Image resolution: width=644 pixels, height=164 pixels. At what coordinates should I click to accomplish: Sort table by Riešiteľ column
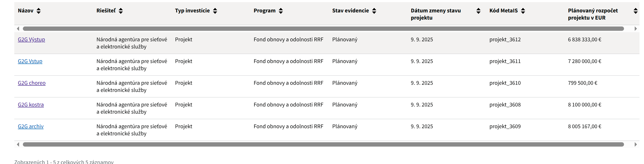point(121,11)
